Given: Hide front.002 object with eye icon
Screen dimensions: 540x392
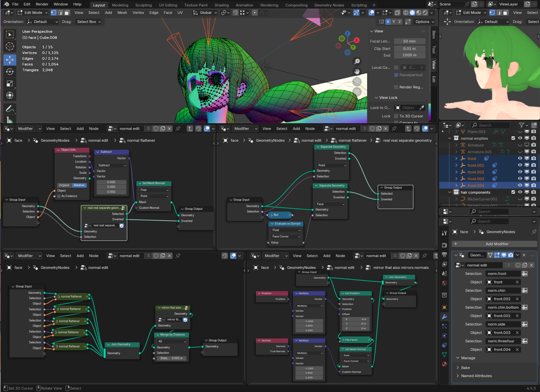Looking at the screenshot, I should (520, 172).
